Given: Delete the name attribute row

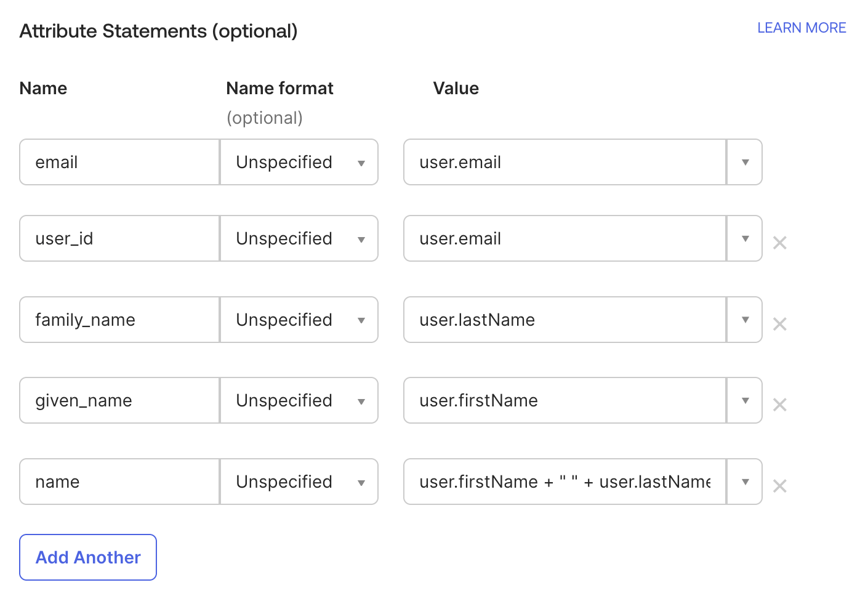Looking at the screenshot, I should click(x=779, y=486).
